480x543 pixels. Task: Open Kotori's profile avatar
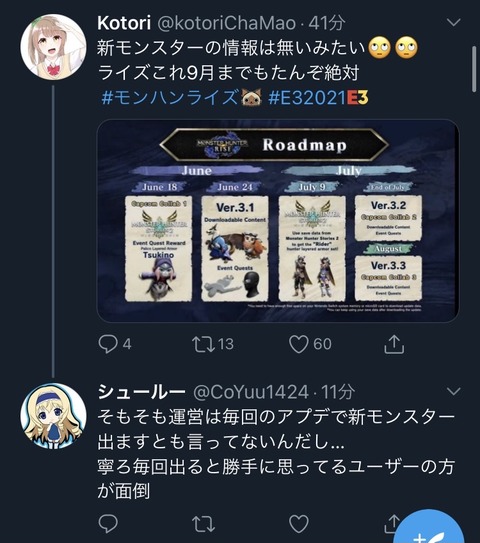(x=53, y=46)
